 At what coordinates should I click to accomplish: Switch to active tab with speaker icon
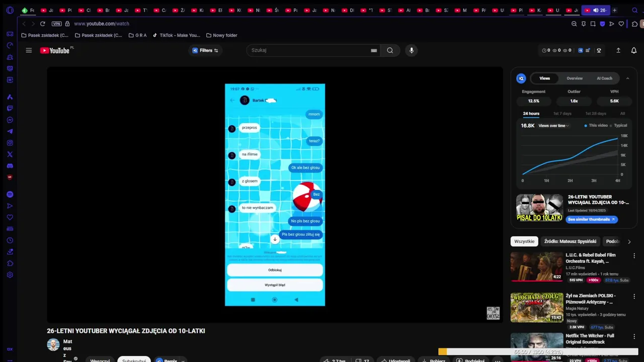[596, 10]
